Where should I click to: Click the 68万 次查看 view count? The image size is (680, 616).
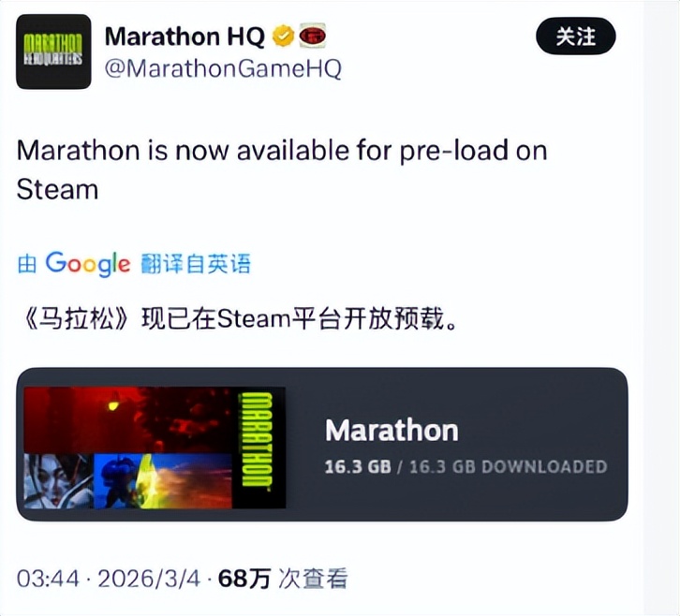[x=283, y=579]
